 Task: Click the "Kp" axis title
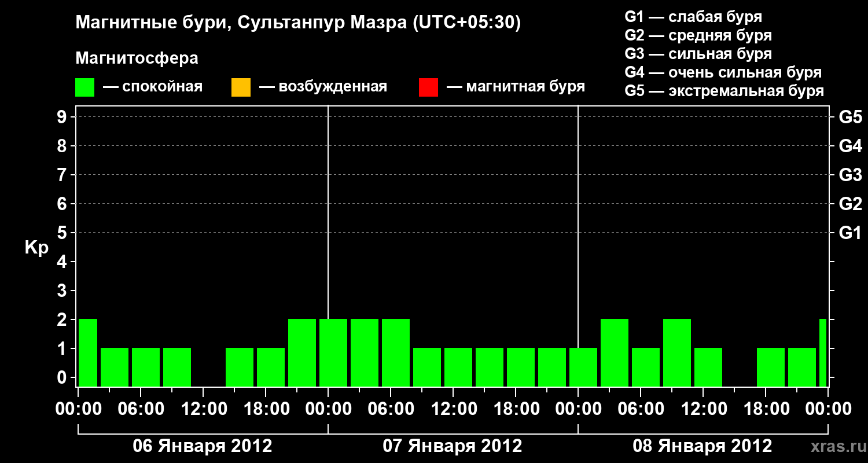37,248
